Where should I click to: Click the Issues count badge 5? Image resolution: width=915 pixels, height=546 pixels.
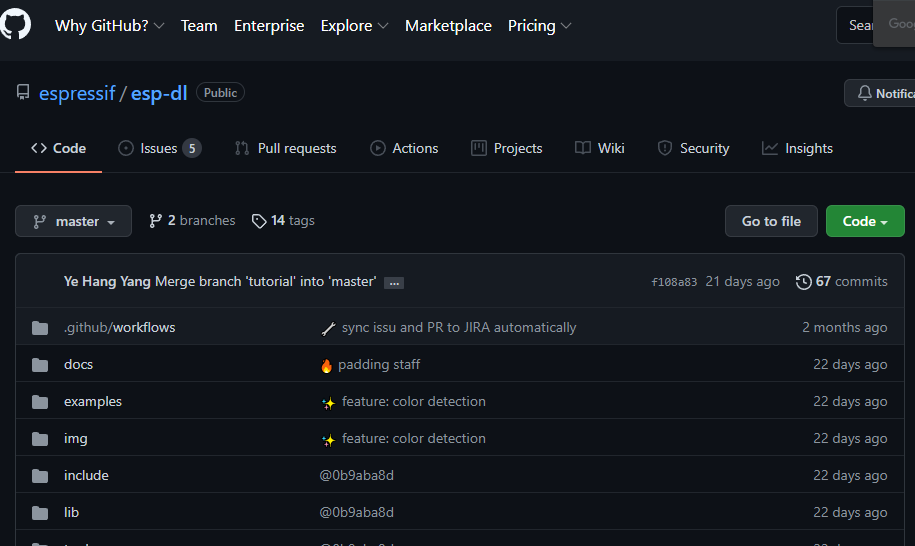192,148
